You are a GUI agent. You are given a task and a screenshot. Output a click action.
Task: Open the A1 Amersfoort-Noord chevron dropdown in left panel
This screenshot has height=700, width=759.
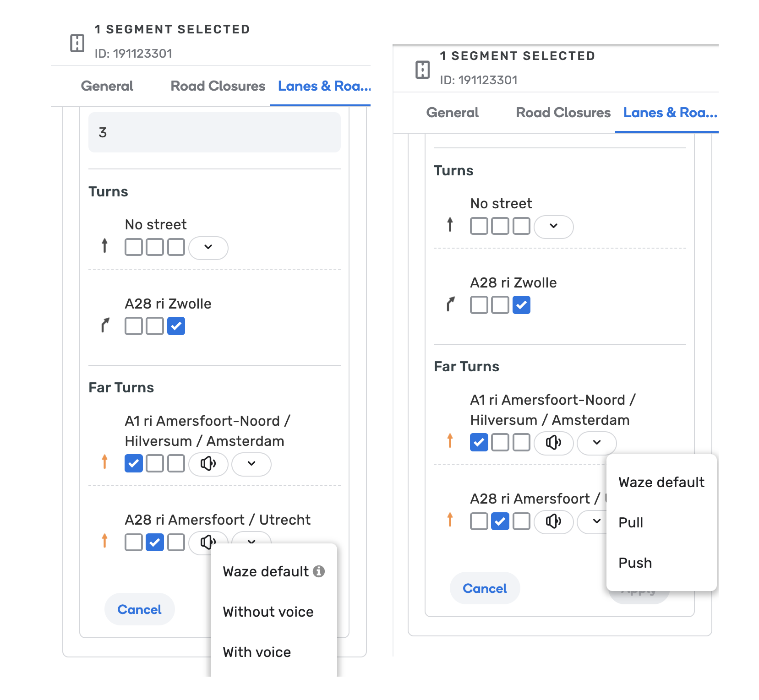click(x=251, y=464)
